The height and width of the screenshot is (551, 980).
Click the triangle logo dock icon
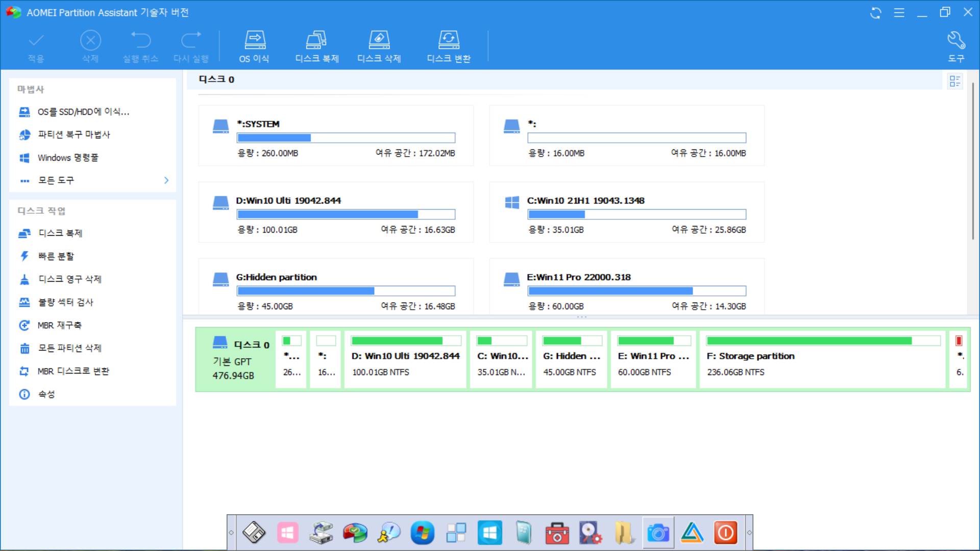coord(692,533)
